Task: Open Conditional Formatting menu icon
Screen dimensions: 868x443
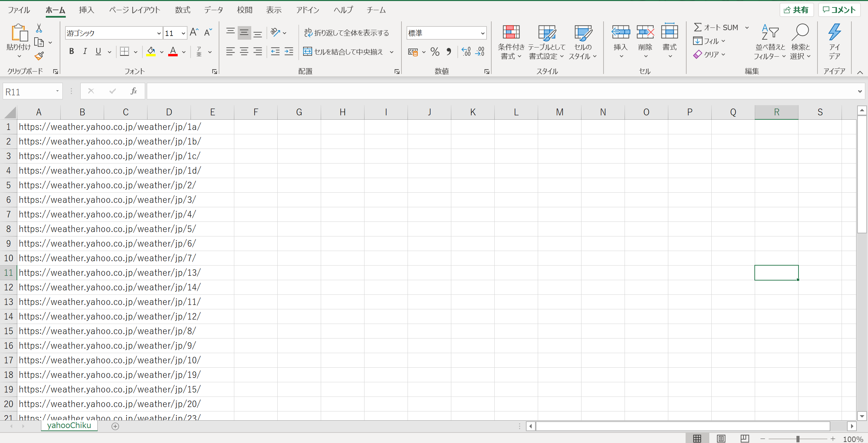Action: click(x=511, y=32)
